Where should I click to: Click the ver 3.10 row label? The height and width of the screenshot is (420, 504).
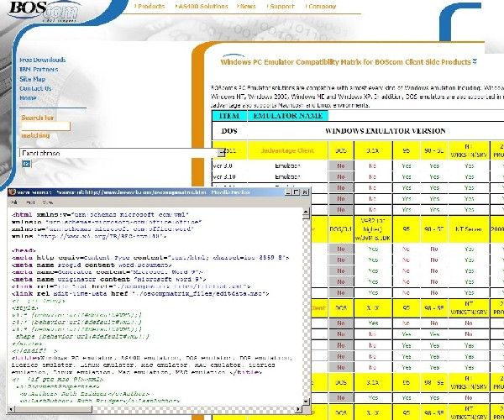pyautogui.click(x=224, y=176)
